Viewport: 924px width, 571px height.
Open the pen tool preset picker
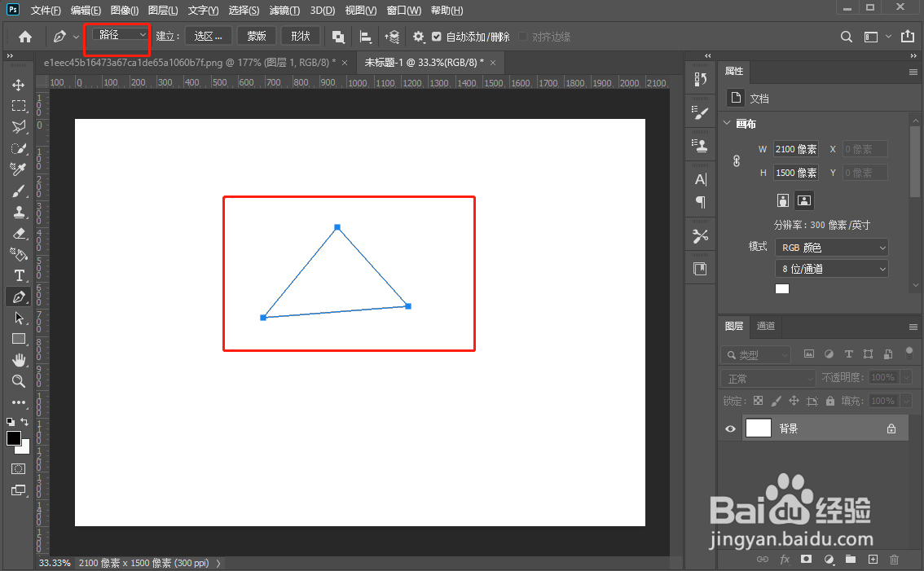click(76, 37)
